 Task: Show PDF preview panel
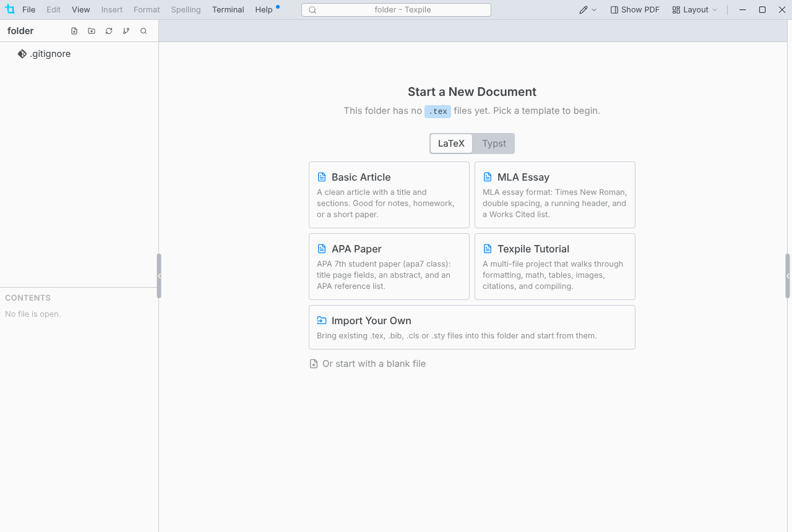point(635,10)
